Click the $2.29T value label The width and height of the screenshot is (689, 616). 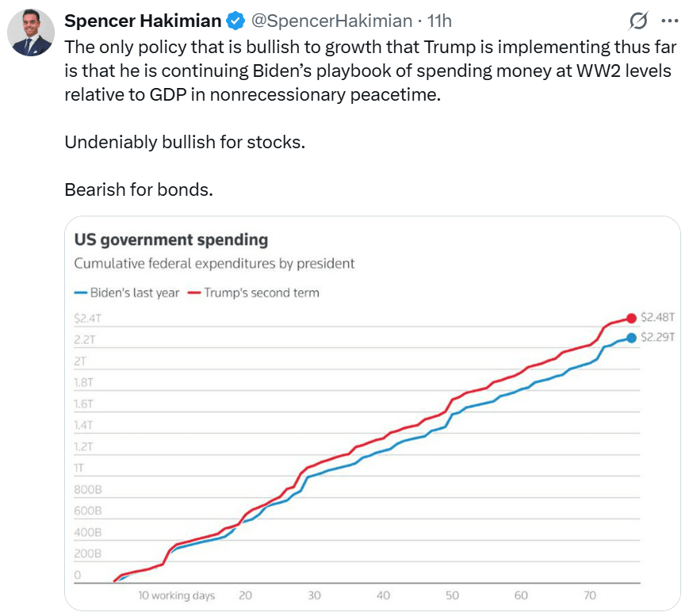[x=657, y=337]
